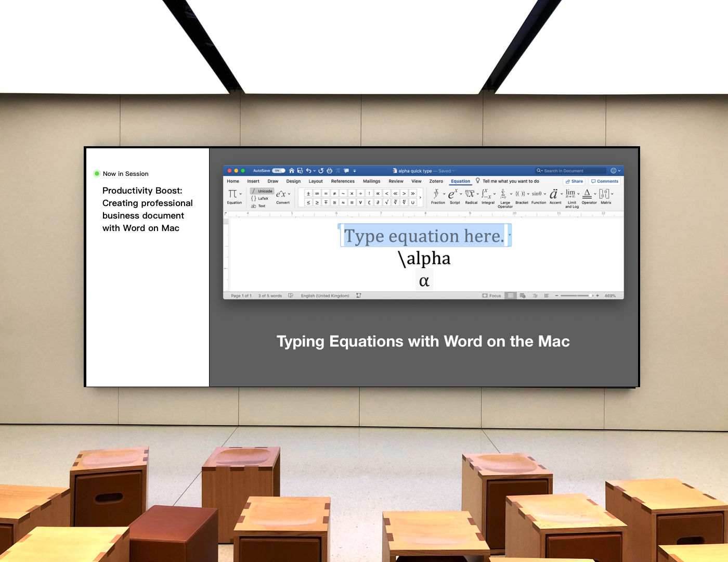Click the Undo arrow icon
Viewport: 728px width, 562px height.
309,171
